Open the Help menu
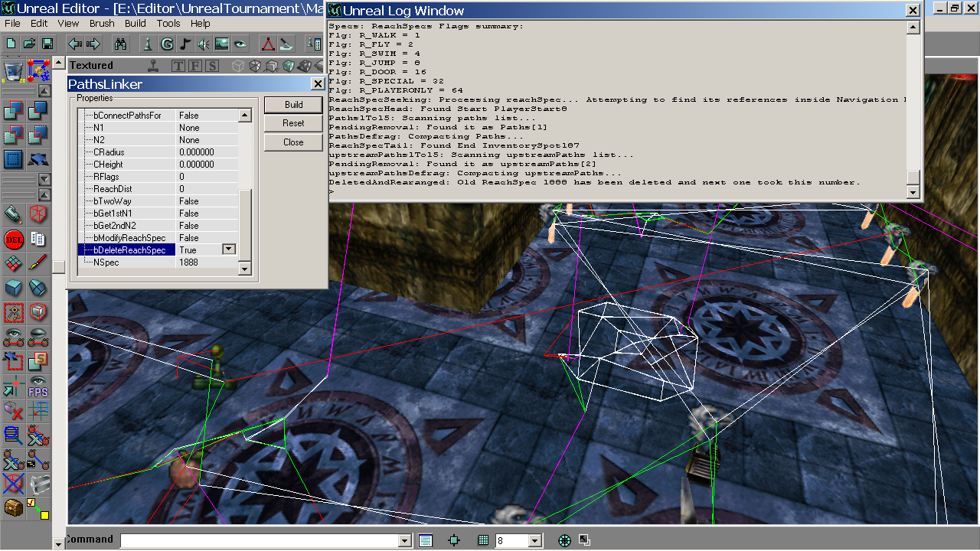This screenshot has width=980, height=551. pyautogui.click(x=201, y=24)
